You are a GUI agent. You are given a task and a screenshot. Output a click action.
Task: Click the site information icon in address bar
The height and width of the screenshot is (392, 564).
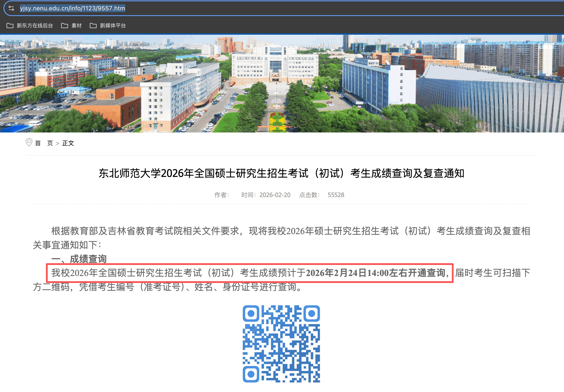[x=11, y=8]
